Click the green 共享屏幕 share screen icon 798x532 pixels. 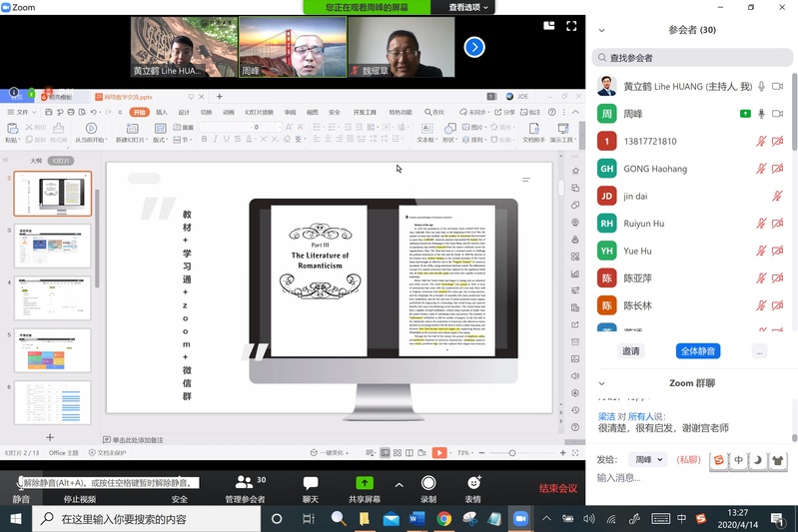pyautogui.click(x=364, y=483)
